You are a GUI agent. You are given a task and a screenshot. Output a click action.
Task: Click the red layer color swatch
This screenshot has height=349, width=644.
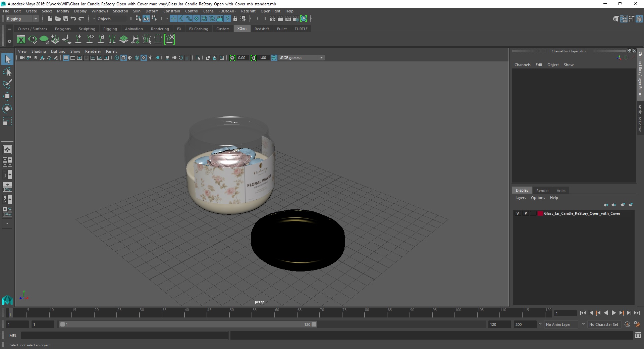(540, 213)
